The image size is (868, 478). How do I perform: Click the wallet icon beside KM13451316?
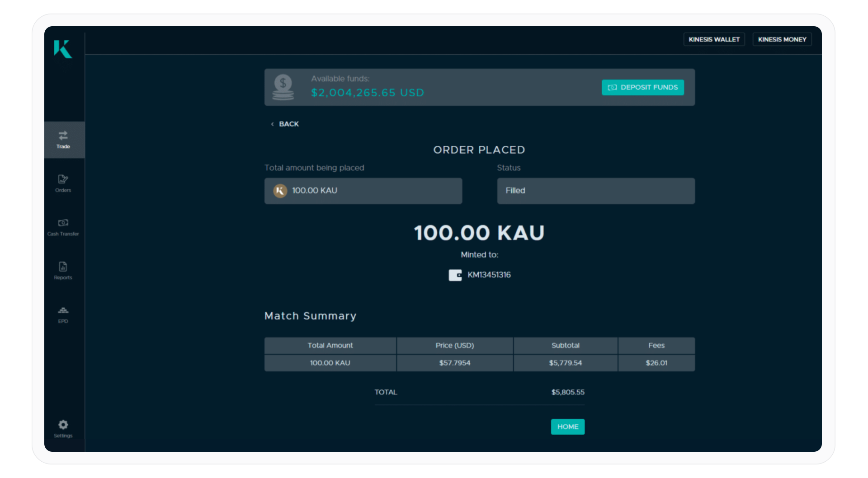tap(455, 275)
